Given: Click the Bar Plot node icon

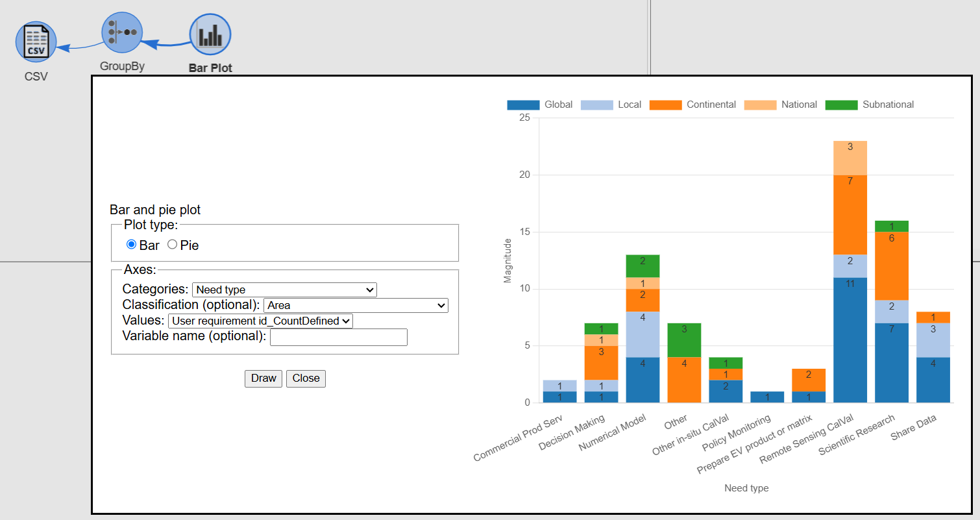Looking at the screenshot, I should click(210, 35).
